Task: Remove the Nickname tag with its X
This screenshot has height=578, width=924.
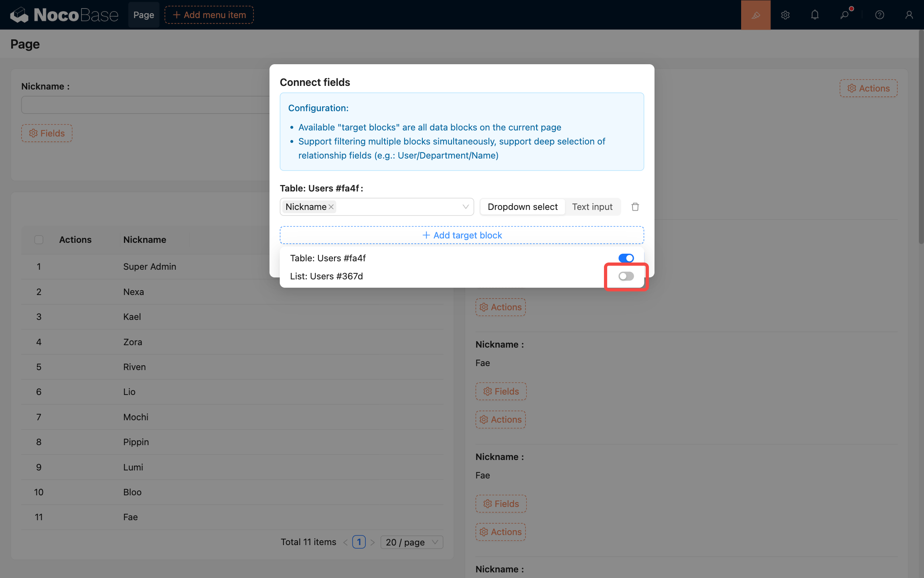Action: (x=331, y=207)
